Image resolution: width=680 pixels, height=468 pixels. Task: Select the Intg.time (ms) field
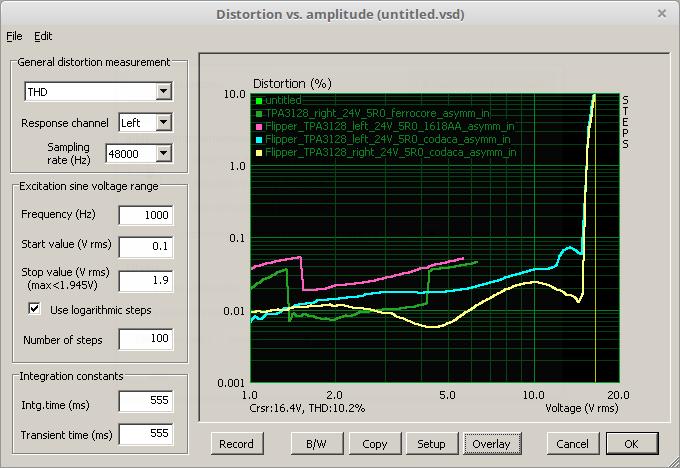(145, 403)
